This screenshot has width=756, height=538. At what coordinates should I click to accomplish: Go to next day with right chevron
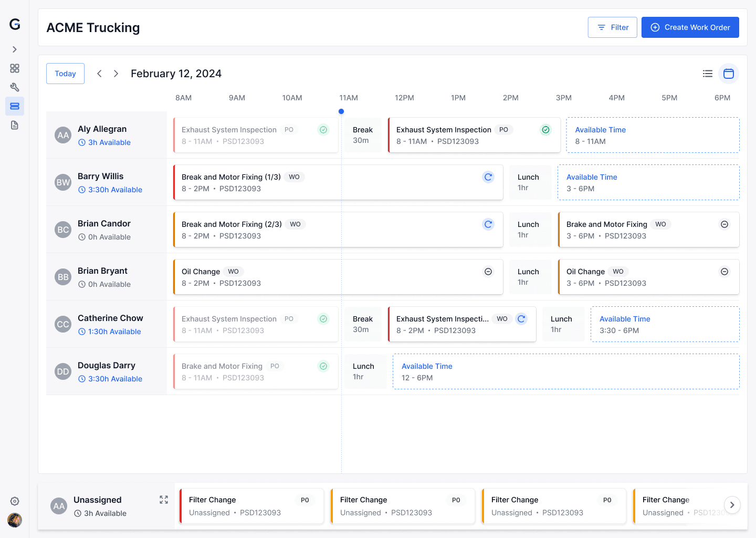(x=116, y=74)
